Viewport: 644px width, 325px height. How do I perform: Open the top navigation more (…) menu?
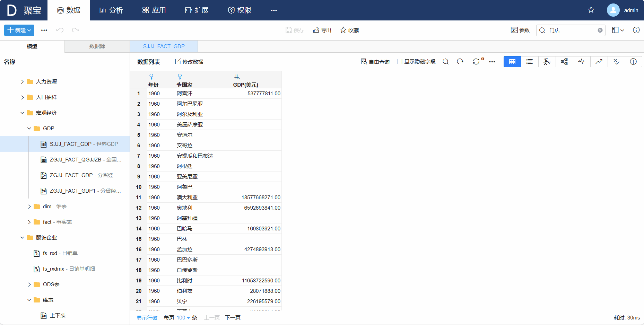point(274,10)
